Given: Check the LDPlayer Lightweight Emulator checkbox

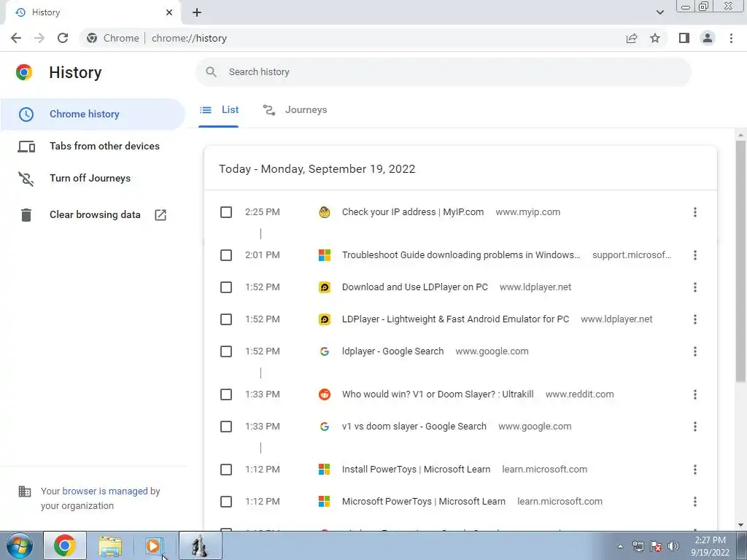Looking at the screenshot, I should [226, 319].
